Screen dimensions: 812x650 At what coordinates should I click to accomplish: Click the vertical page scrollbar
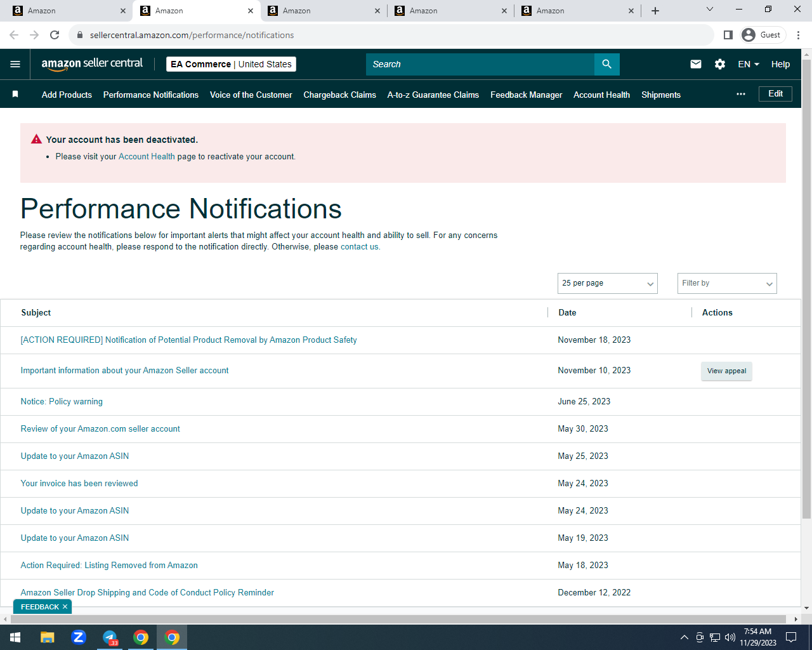pyautogui.click(x=806, y=289)
